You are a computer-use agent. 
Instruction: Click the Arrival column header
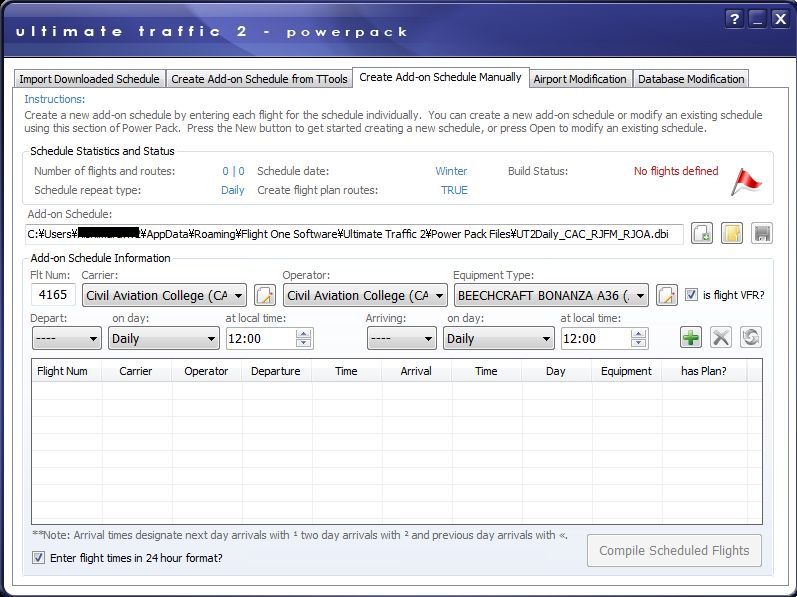(x=416, y=371)
